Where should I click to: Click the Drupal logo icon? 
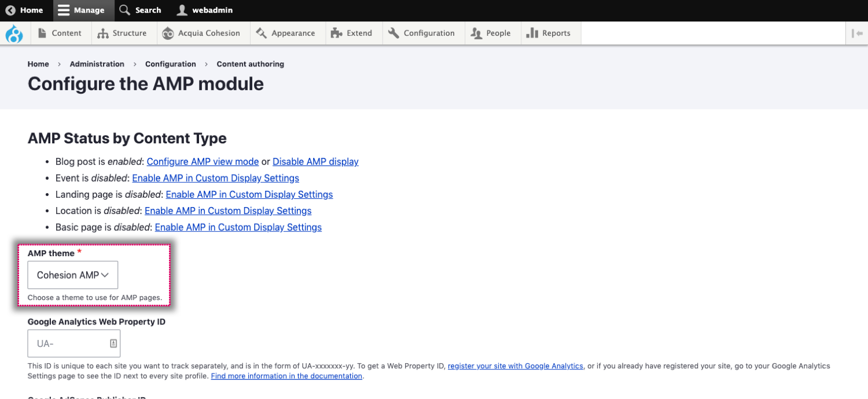[x=14, y=34]
